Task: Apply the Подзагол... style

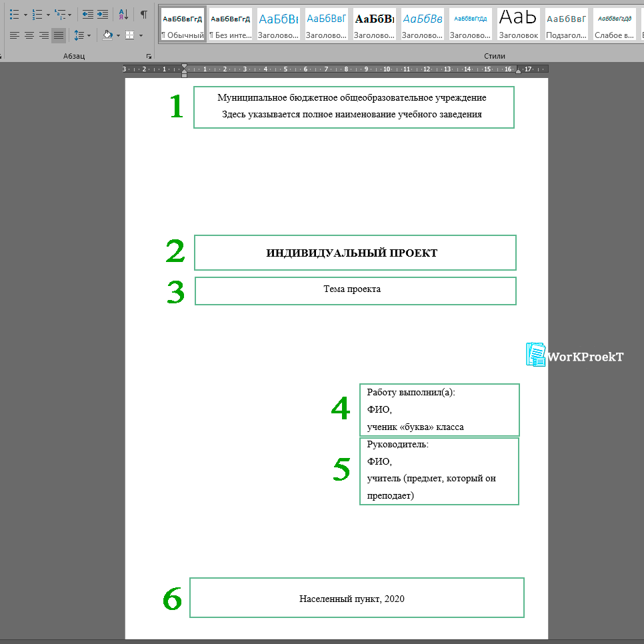Action: click(567, 24)
